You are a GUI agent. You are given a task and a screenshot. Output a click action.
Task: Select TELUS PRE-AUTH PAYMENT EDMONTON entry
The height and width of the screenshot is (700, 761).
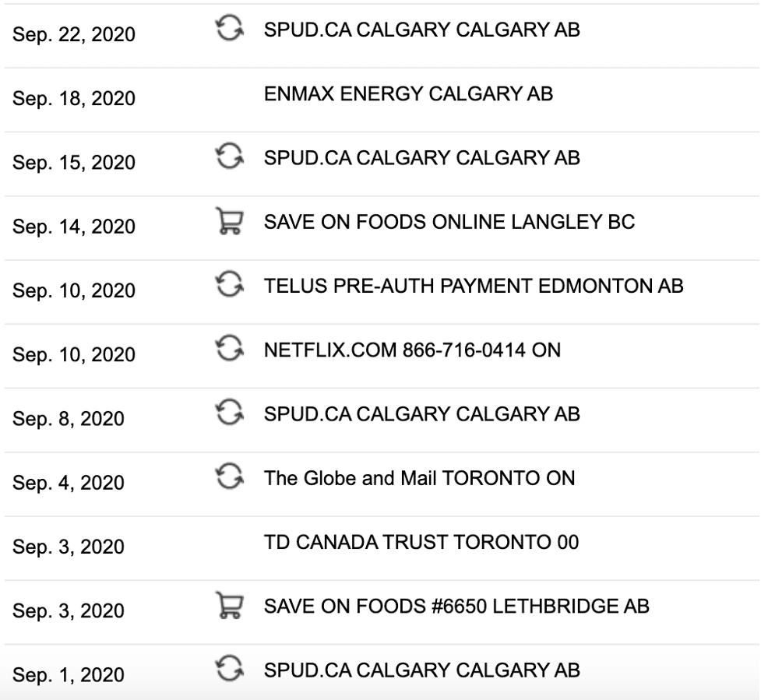tap(474, 286)
